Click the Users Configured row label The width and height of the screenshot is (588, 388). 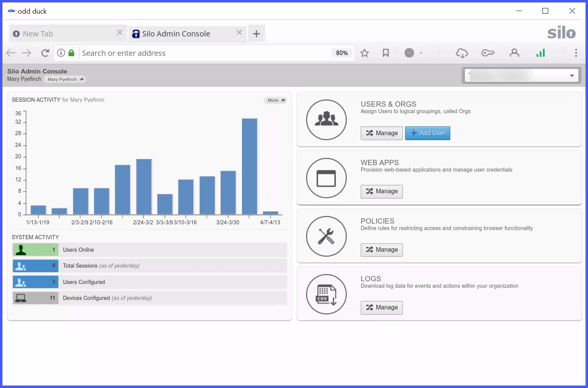[x=84, y=282]
